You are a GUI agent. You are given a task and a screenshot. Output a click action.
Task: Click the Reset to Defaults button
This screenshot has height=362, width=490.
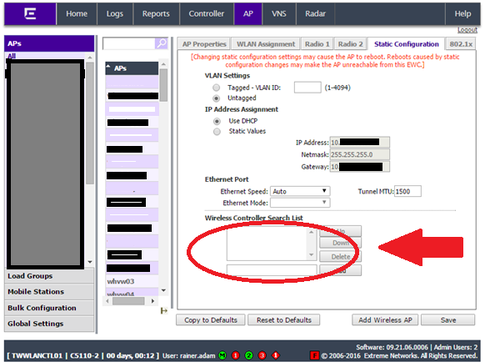pyautogui.click(x=284, y=320)
